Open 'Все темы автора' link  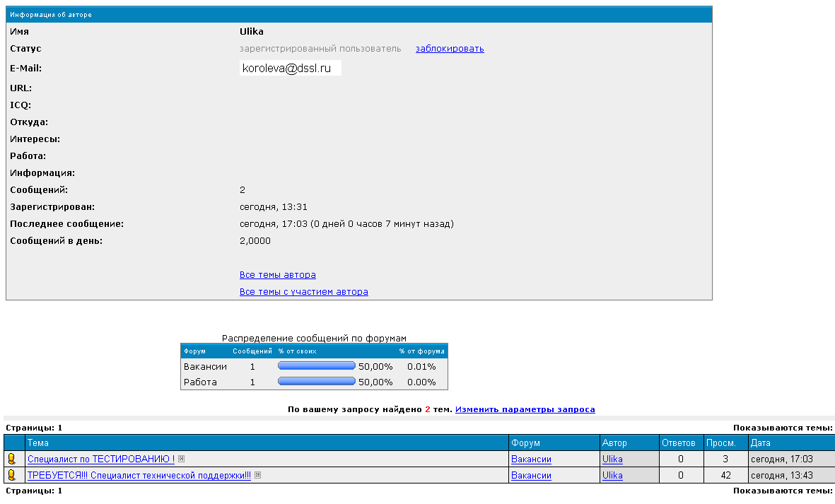tap(277, 275)
